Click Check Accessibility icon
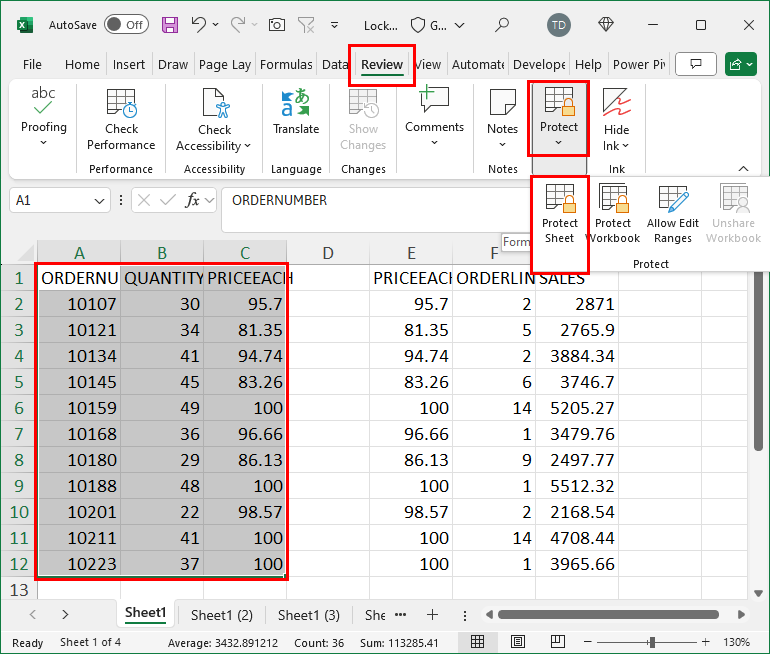 (x=215, y=103)
